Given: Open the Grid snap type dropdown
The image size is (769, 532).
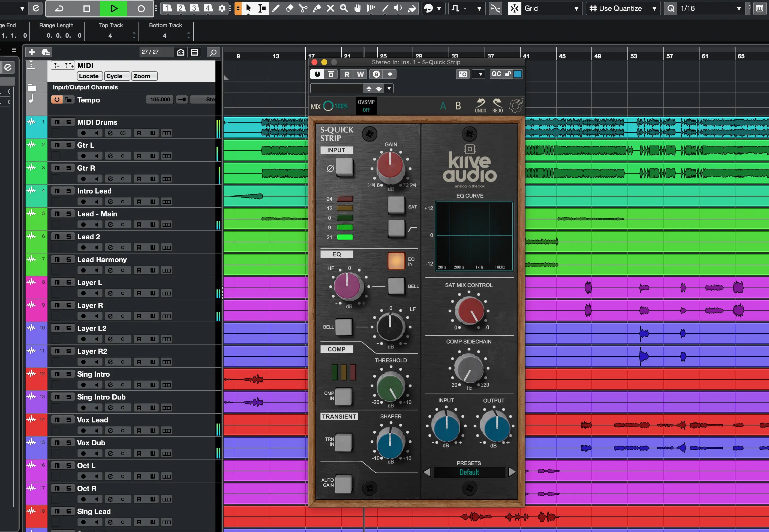Looking at the screenshot, I should point(549,8).
